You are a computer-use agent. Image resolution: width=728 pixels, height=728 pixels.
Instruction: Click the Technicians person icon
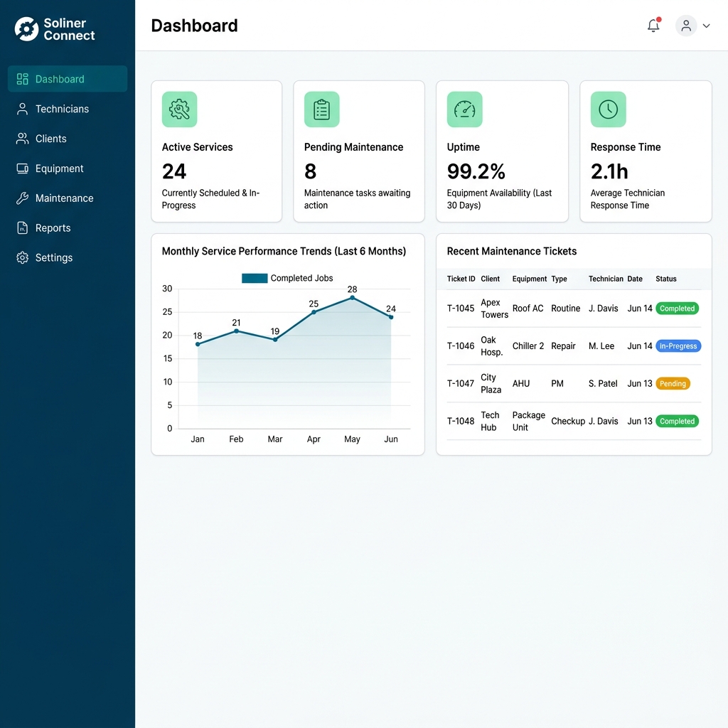coord(22,109)
